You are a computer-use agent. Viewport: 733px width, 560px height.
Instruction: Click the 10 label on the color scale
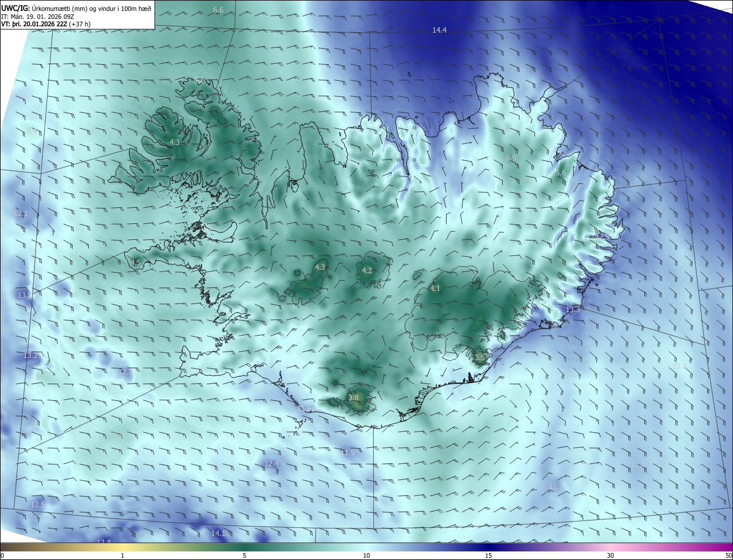pos(366,555)
